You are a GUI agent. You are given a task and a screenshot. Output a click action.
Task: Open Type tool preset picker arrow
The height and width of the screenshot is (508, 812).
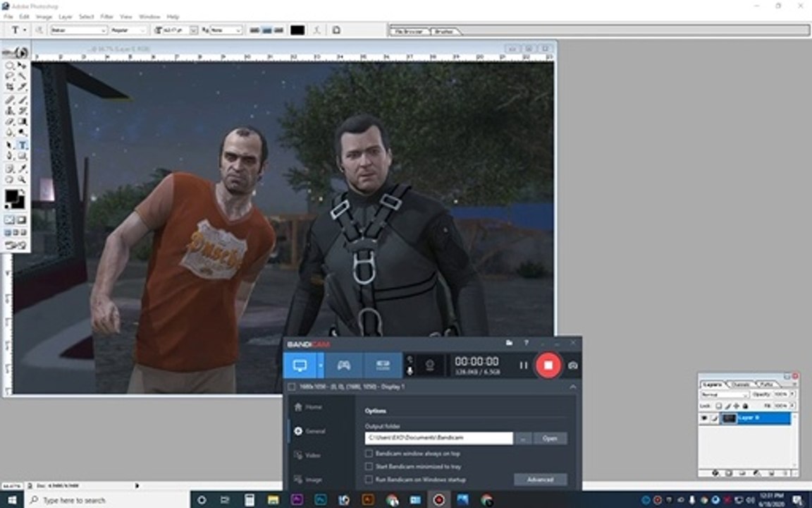coord(25,30)
